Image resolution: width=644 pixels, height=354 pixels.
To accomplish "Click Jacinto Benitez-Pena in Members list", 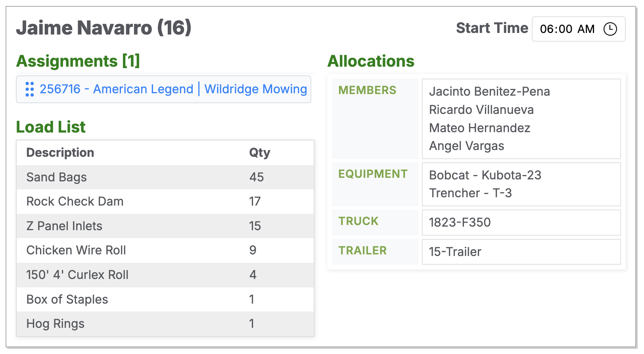I will pyautogui.click(x=489, y=91).
